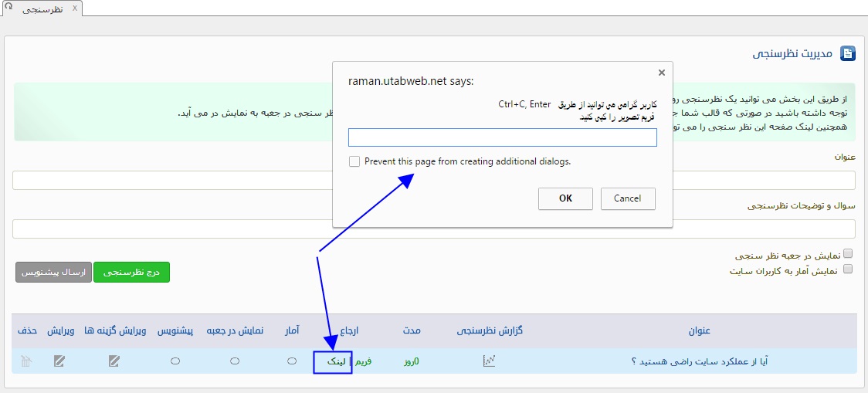868x393 pixels.
Task: Click the green درج نظرسنجی button
Action: click(x=131, y=273)
